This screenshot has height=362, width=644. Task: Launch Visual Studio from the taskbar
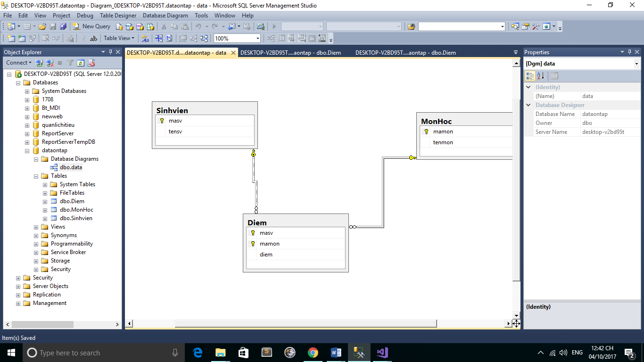point(382,353)
